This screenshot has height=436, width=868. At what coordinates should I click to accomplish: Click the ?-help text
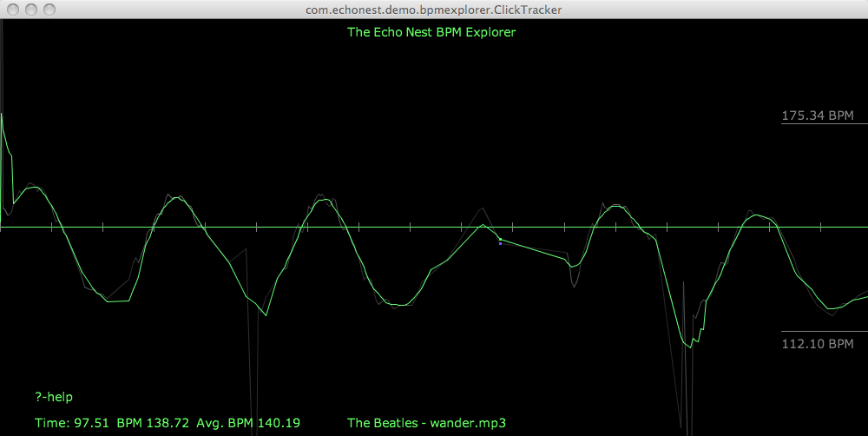point(54,397)
